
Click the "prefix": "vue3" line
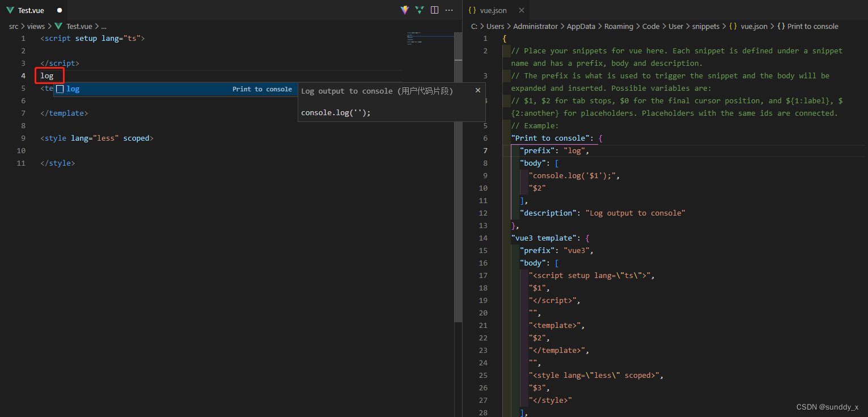point(557,251)
